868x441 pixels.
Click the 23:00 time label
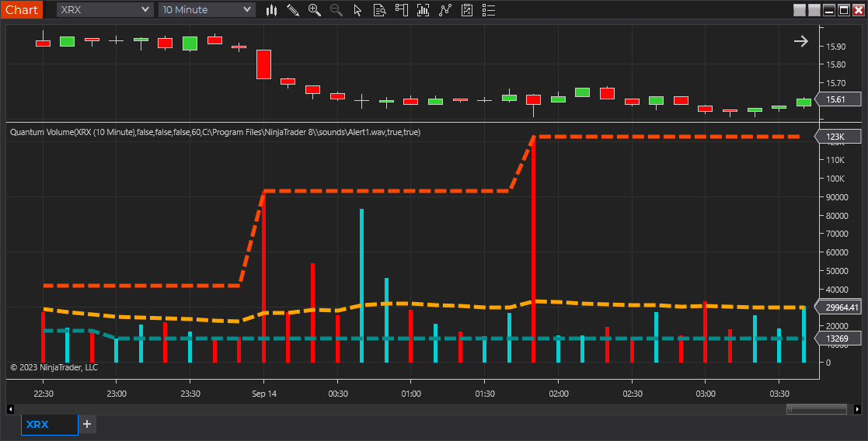pos(117,394)
